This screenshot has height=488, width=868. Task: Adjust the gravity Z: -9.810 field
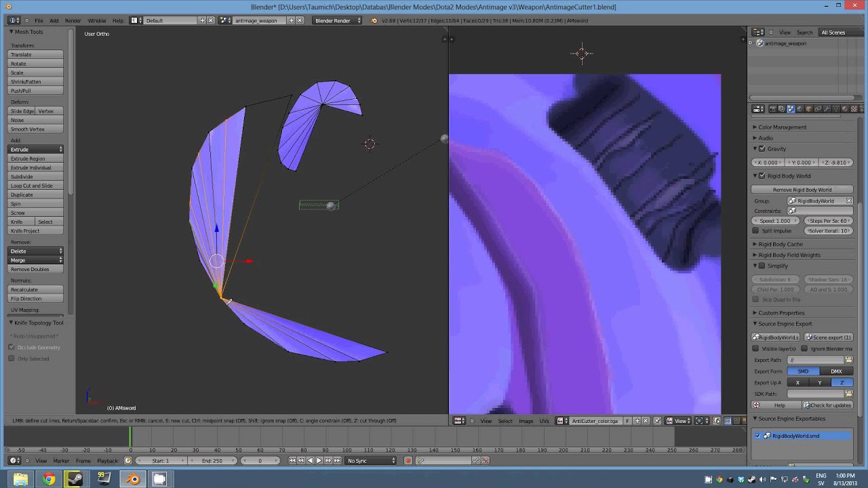point(835,163)
